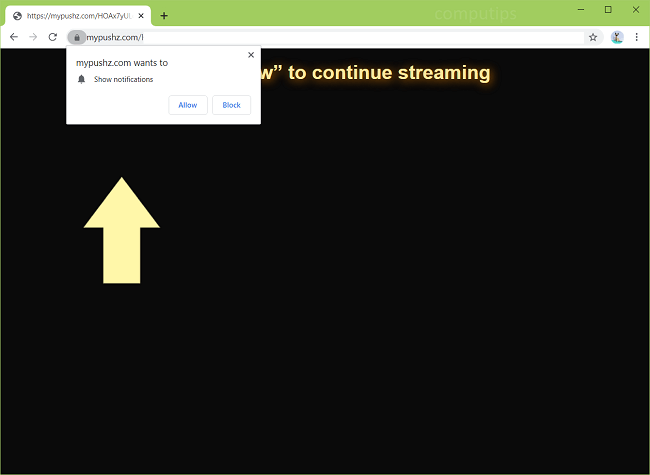Open a new tab with the plus button
The height and width of the screenshot is (475, 650).
pyautogui.click(x=164, y=15)
